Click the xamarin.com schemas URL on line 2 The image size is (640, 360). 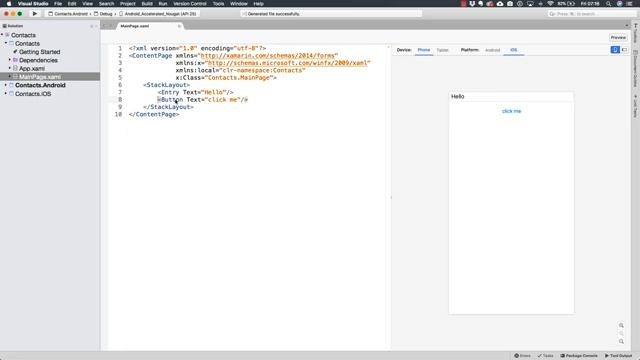coord(267,56)
